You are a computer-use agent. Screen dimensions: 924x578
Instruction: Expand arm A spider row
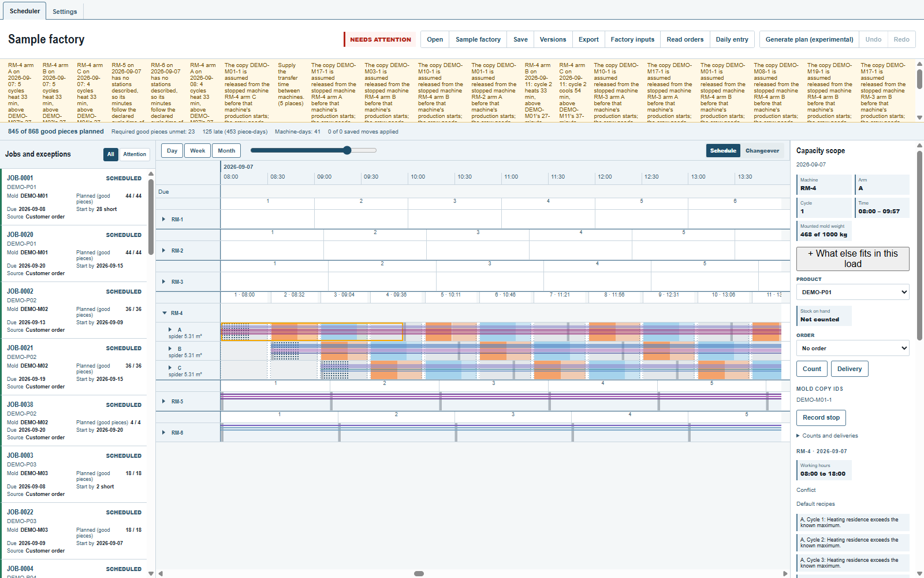[170, 330]
